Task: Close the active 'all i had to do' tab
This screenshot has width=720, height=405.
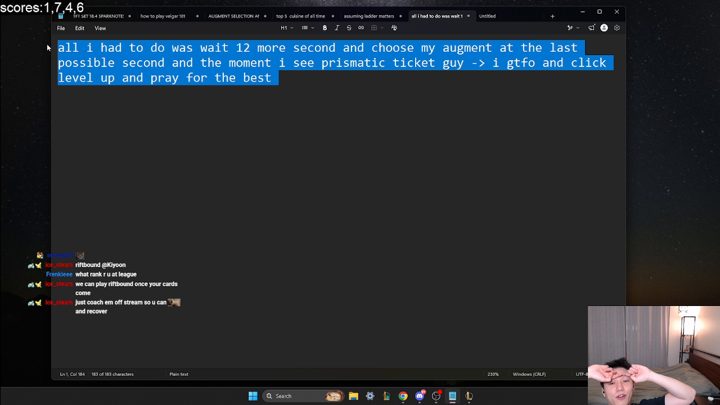Action: (x=468, y=16)
